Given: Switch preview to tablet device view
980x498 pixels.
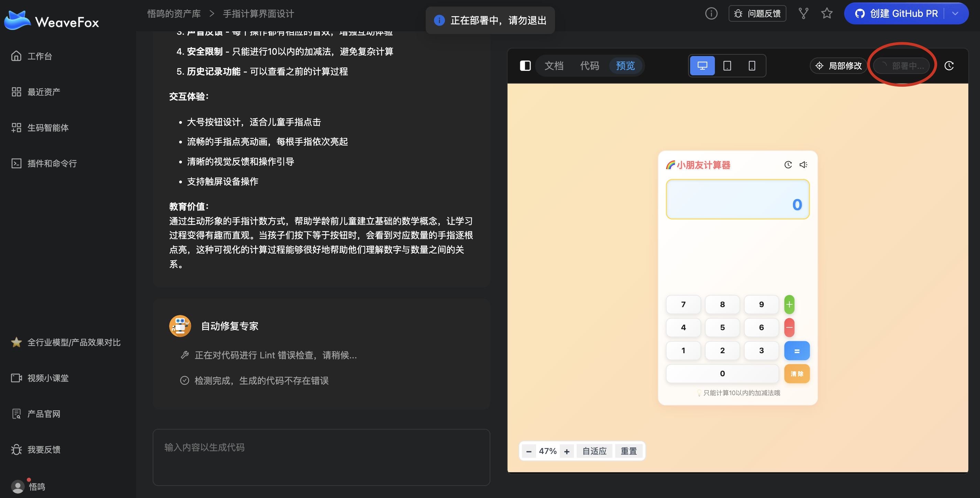Looking at the screenshot, I should tap(727, 66).
